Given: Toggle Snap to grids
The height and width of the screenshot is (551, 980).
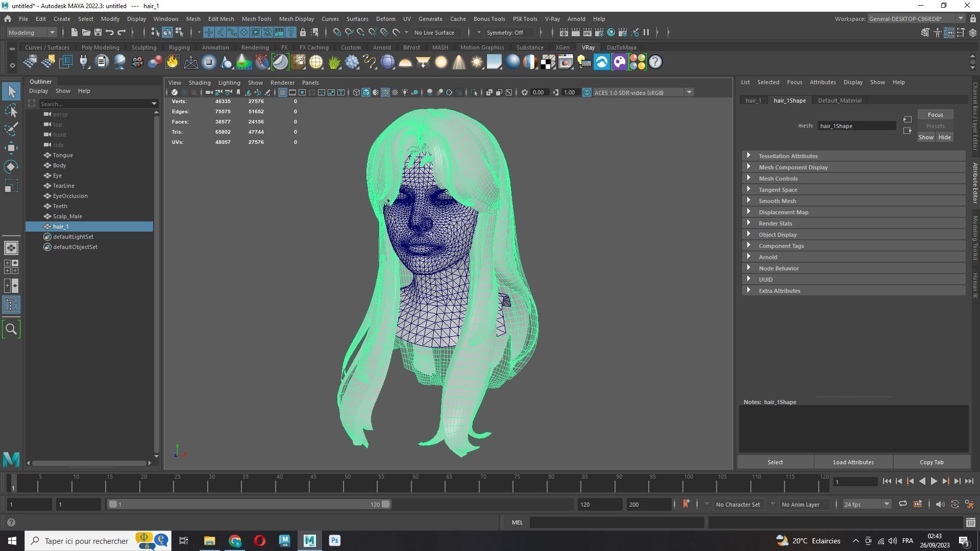Looking at the screenshot, I should point(337,32).
